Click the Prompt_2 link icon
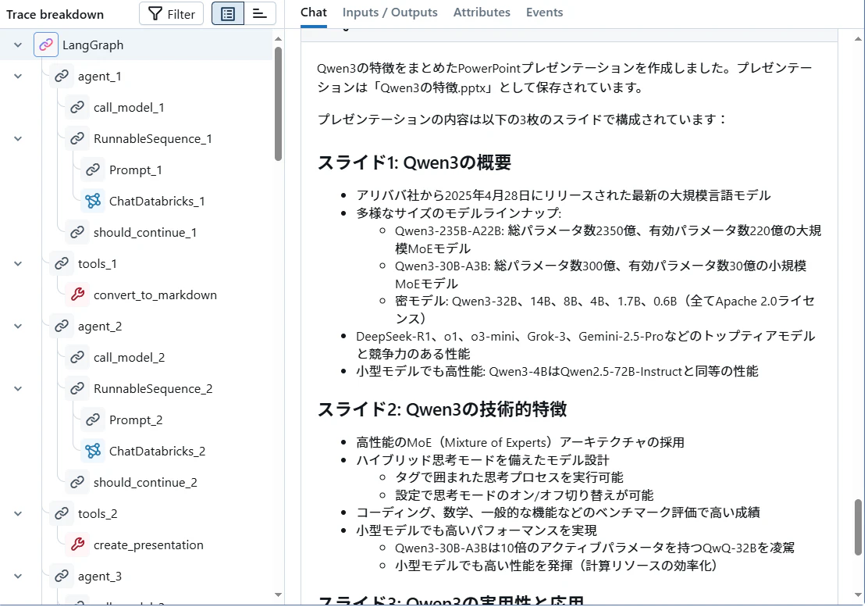Image resolution: width=868 pixels, height=607 pixels. (x=92, y=420)
